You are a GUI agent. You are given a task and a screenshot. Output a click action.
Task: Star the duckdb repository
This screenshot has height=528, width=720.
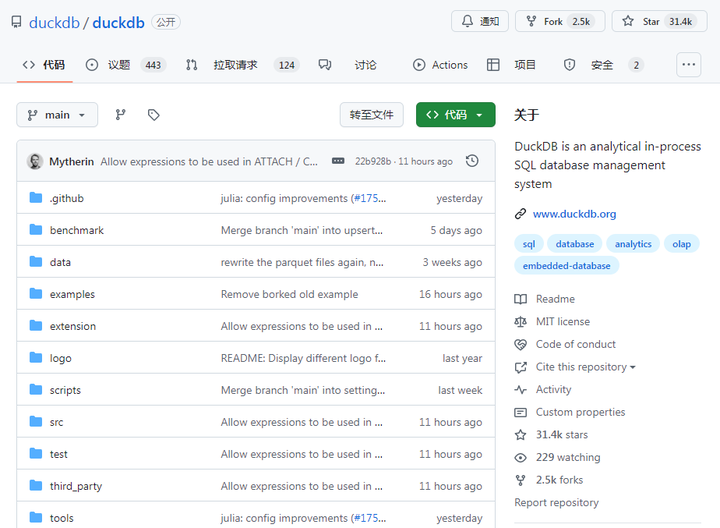pos(659,21)
